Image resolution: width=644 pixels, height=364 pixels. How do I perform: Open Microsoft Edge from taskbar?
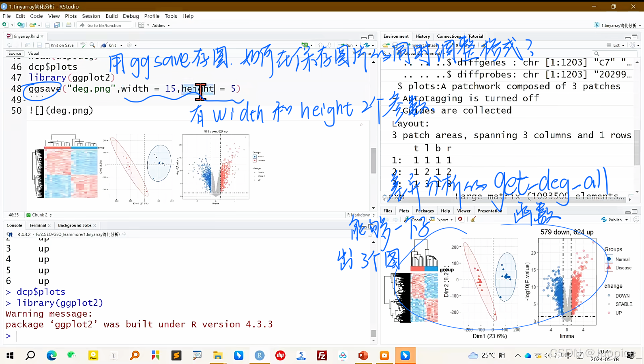tap(52, 355)
